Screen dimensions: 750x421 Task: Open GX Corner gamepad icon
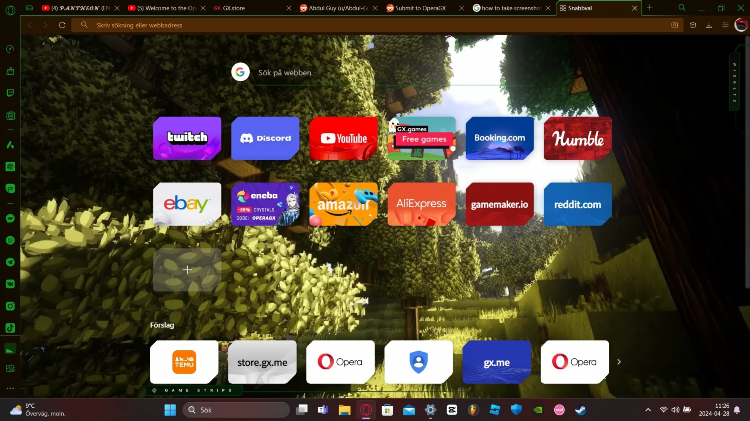29,8
